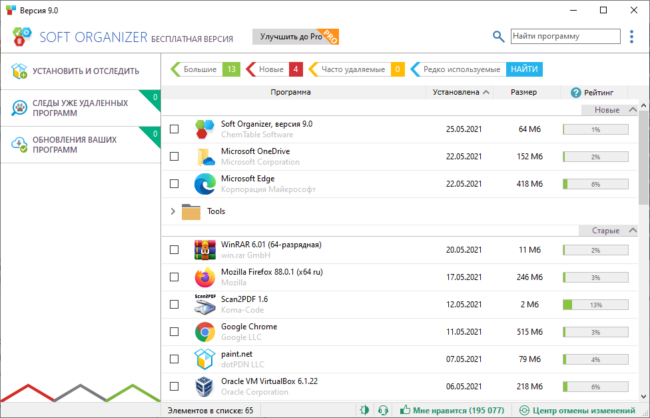Click the support headset icon in status bar
The height and width of the screenshot is (418, 650).
click(383, 410)
